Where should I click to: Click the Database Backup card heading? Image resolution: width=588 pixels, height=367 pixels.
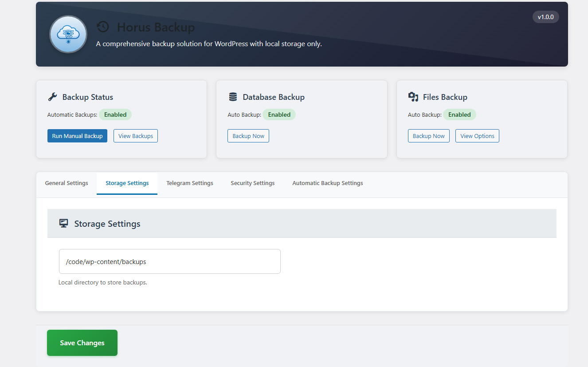(x=274, y=97)
